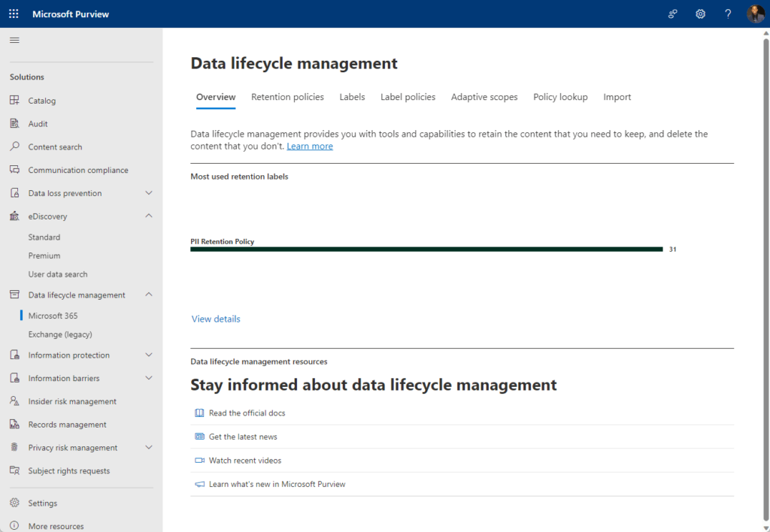The image size is (770, 532).
Task: Select Exchange (legacy)
Action: [60, 334]
